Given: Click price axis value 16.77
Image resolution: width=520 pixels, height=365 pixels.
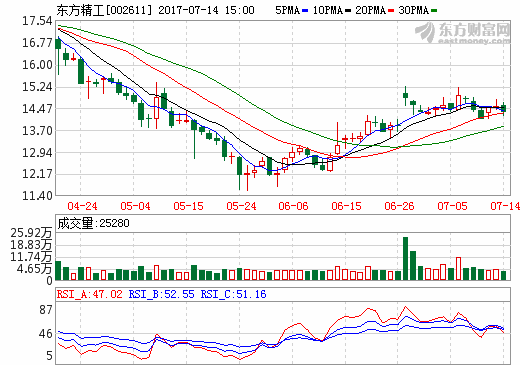Looking at the screenshot, I should (37, 43).
